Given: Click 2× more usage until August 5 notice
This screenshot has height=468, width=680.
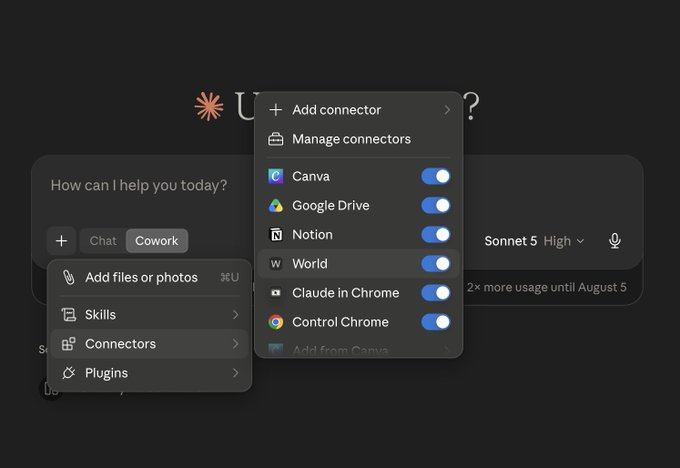Looking at the screenshot, I should tap(546, 288).
